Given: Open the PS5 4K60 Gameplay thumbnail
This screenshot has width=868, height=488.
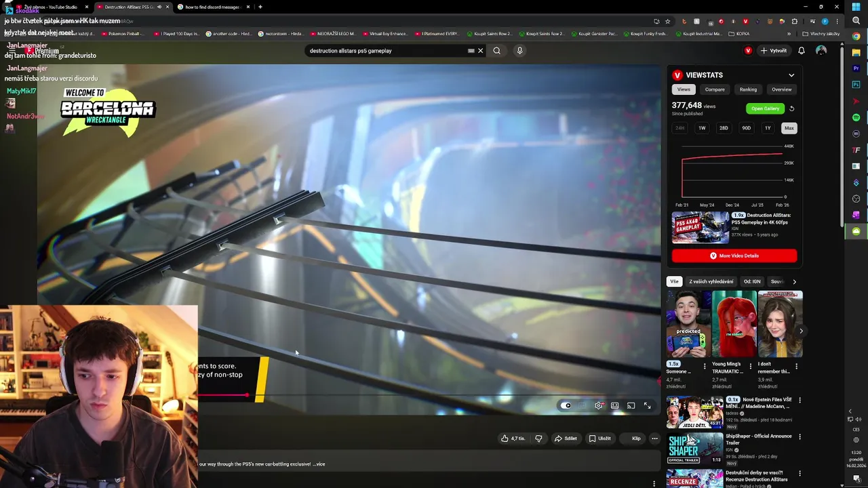Looking at the screenshot, I should [701, 227].
